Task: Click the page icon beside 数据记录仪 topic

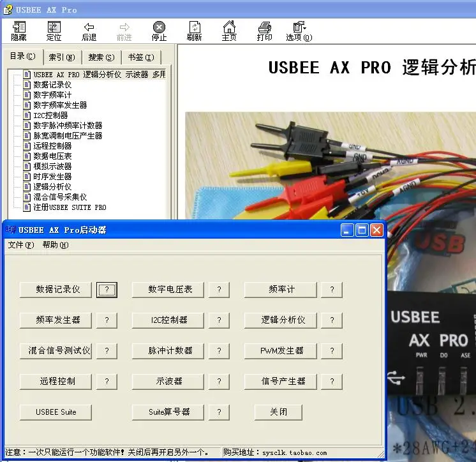Action: pyautogui.click(x=27, y=85)
